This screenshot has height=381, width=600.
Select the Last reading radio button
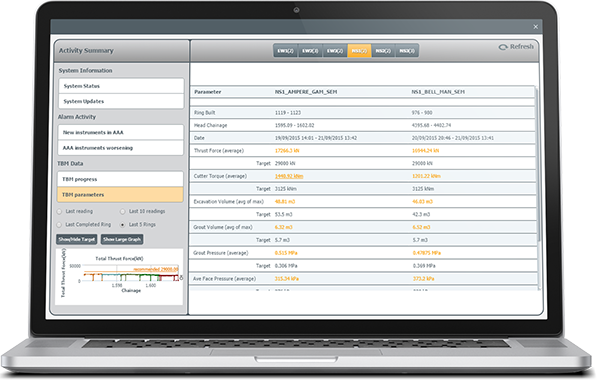pyautogui.click(x=59, y=212)
